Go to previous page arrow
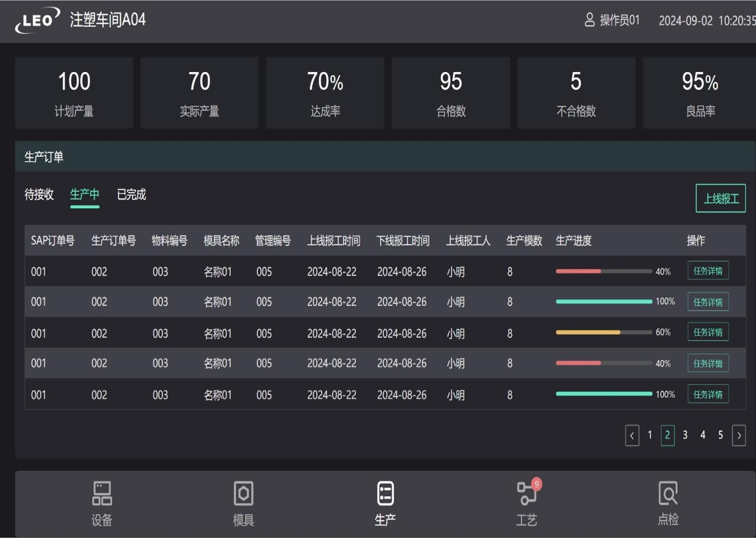Image resolution: width=756 pixels, height=538 pixels. [632, 435]
